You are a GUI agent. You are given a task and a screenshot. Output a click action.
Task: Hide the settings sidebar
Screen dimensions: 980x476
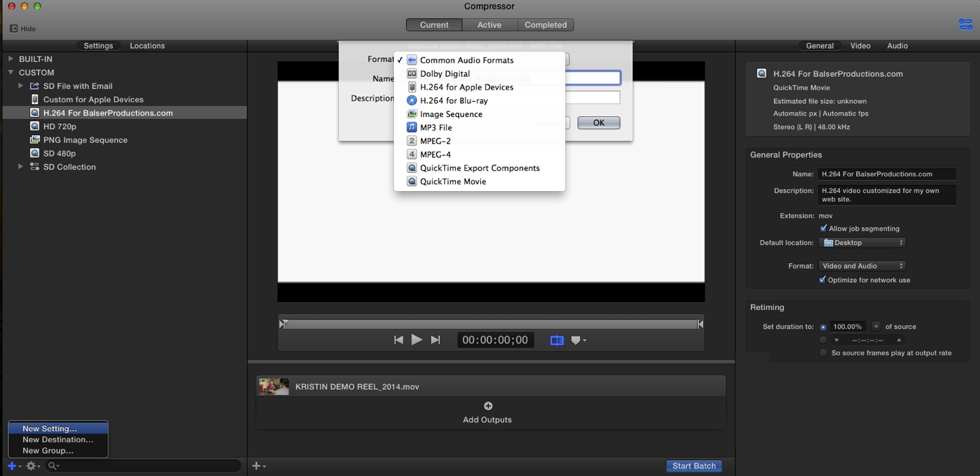coord(22,29)
